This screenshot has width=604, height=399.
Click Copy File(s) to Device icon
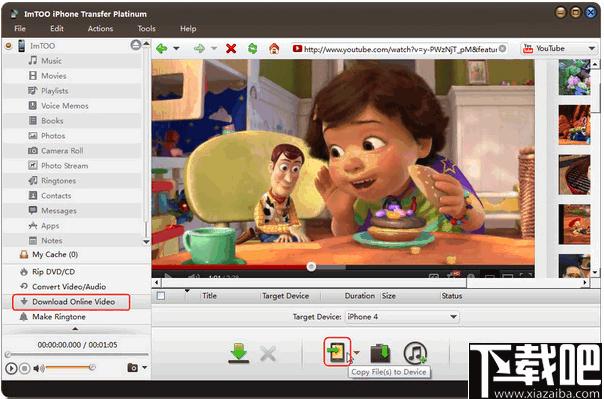[337, 352]
